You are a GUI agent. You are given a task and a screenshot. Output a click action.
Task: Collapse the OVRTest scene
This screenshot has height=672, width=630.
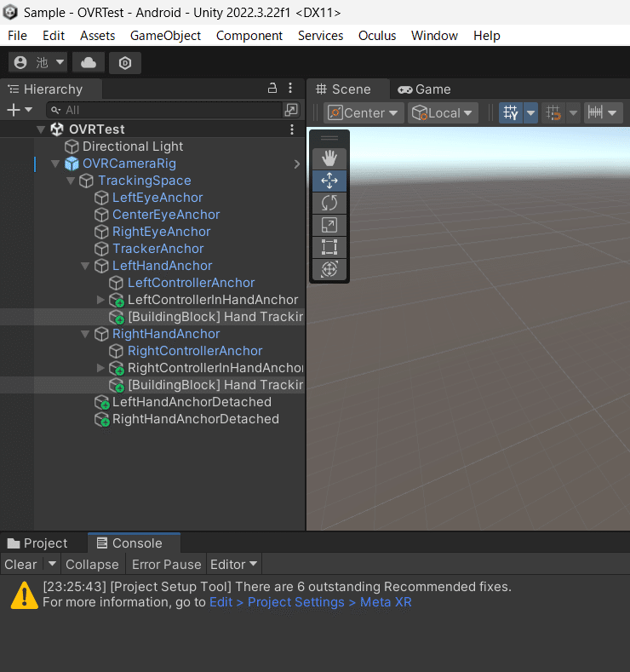pos(41,129)
